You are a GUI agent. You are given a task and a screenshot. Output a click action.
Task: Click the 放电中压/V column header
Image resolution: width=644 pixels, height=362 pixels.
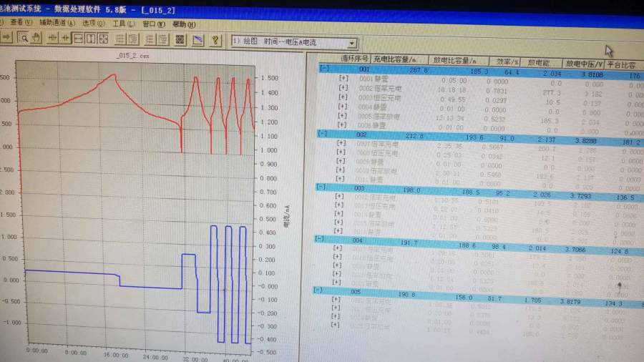[584, 64]
